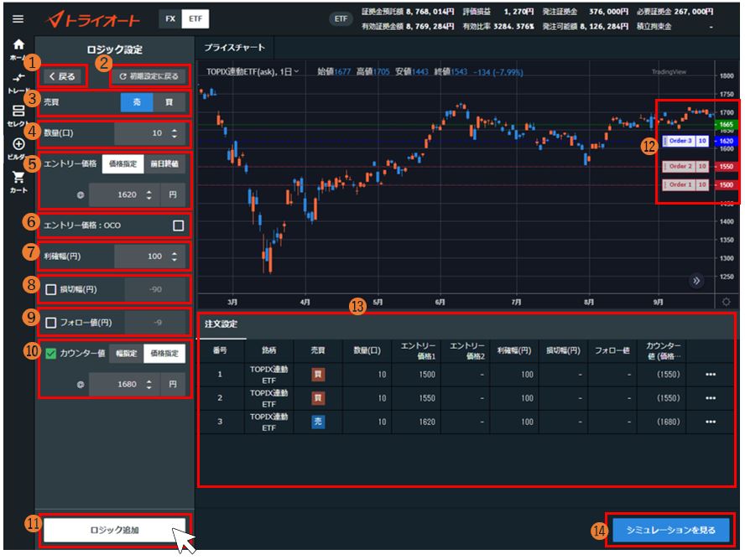The width and height of the screenshot is (745, 560).
Task: Click entry price field showing 1620
Action: pos(124,195)
